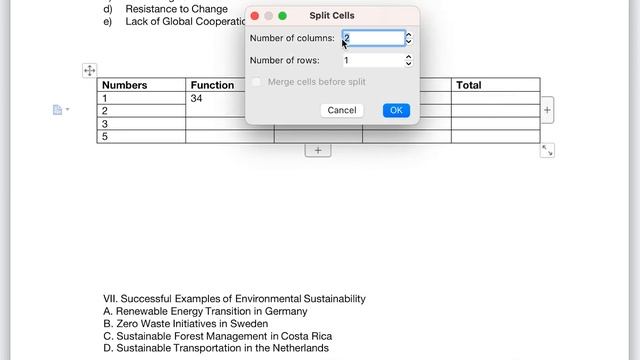
Task: Focus the Number of rows field
Action: (x=373, y=60)
